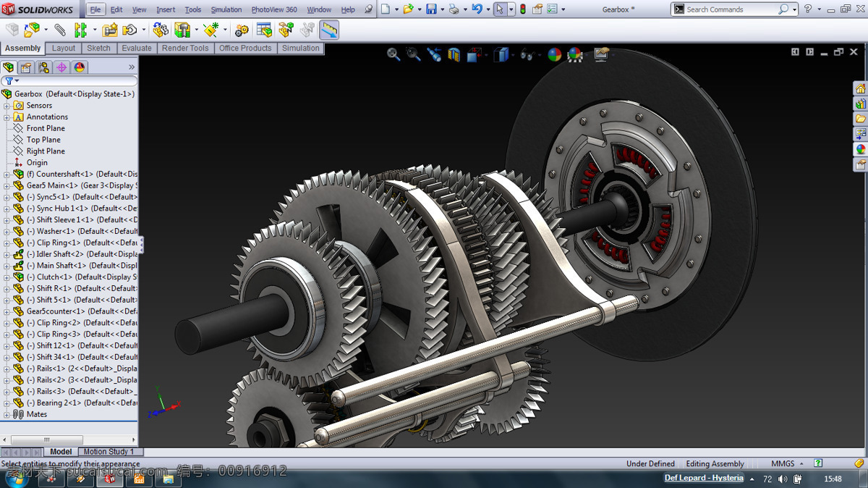
Task: Open the ConfigurationManager tab icon
Action: point(44,67)
